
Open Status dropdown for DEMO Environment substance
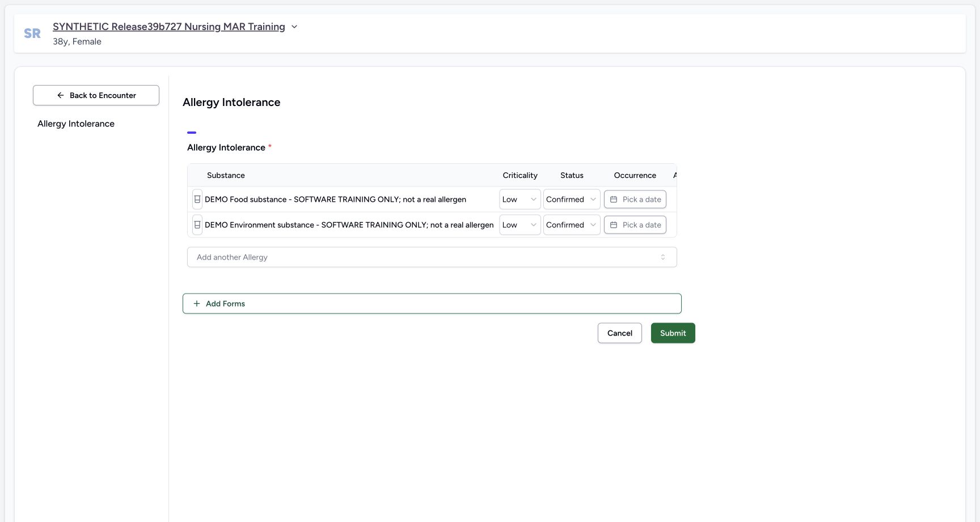tap(572, 225)
